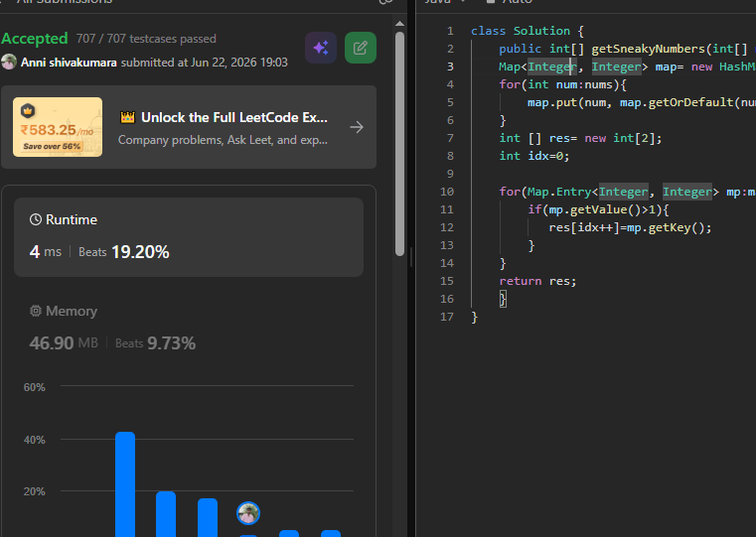Screen dimensions: 756x537
Task: Click the tallest bar in the memory chart
Action: pyautogui.click(x=125, y=484)
